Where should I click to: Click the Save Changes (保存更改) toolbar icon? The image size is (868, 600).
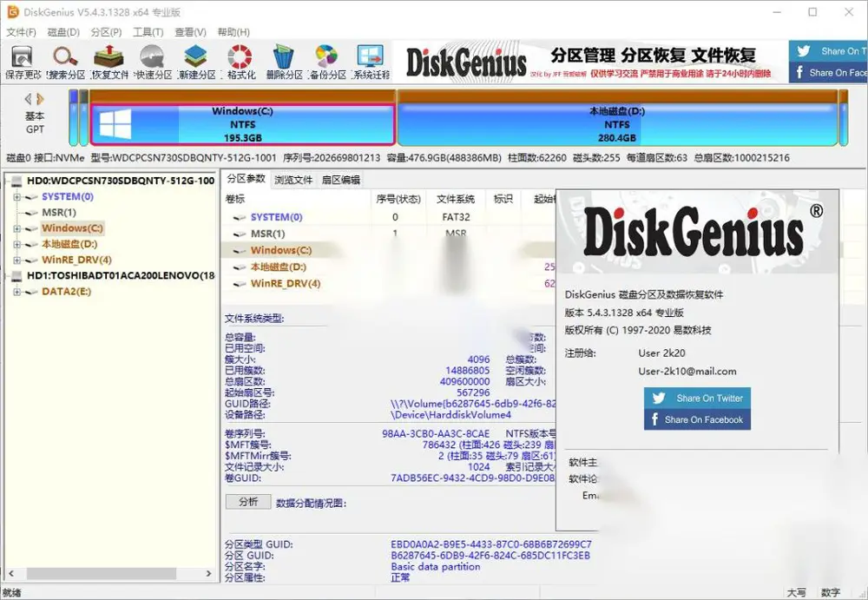[23, 57]
